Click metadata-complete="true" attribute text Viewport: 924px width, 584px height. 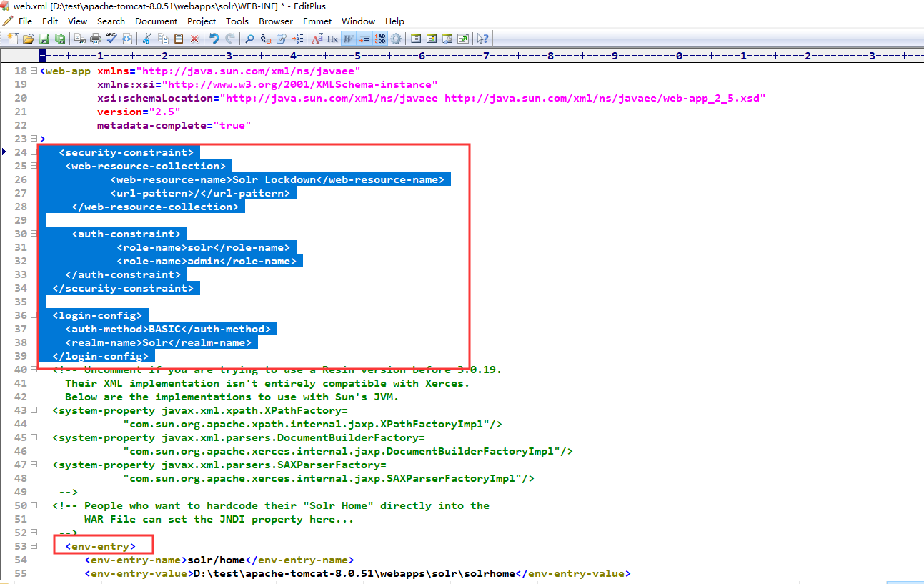coord(174,125)
